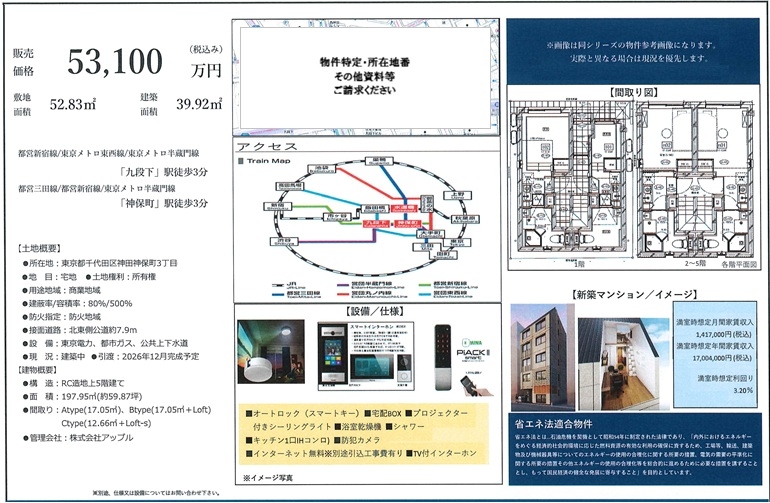Click the 【間取り図】 heading
Viewport: 770px width, 503px height.
coord(633,92)
